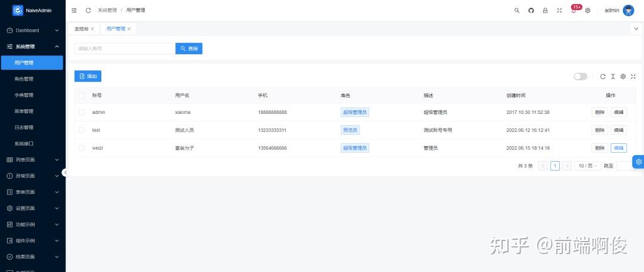Click the lock screen icon
644x272 pixels.
pyautogui.click(x=545, y=10)
